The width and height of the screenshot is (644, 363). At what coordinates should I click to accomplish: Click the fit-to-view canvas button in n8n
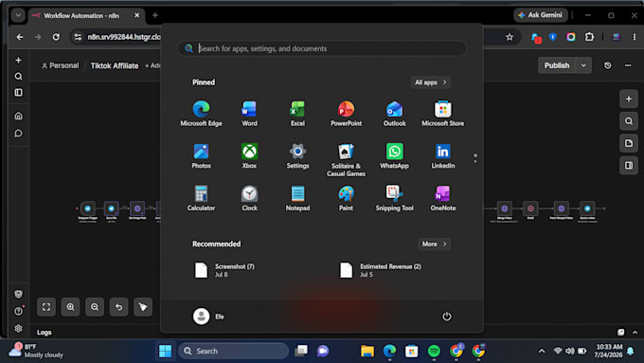(x=46, y=307)
